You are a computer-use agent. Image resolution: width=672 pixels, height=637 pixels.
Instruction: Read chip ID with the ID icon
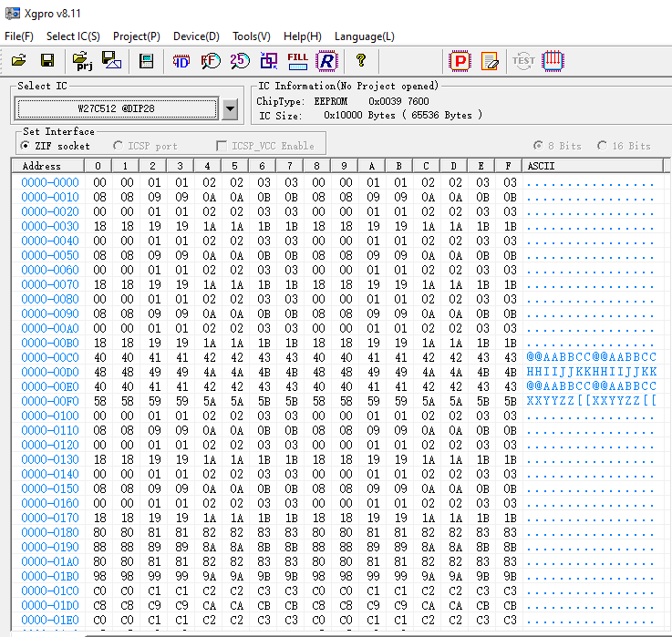[x=181, y=61]
